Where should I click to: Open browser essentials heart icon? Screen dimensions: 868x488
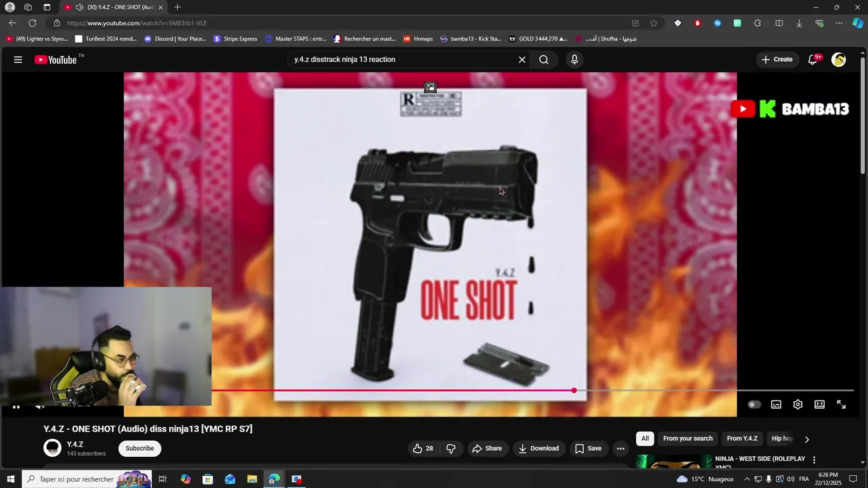(x=819, y=23)
